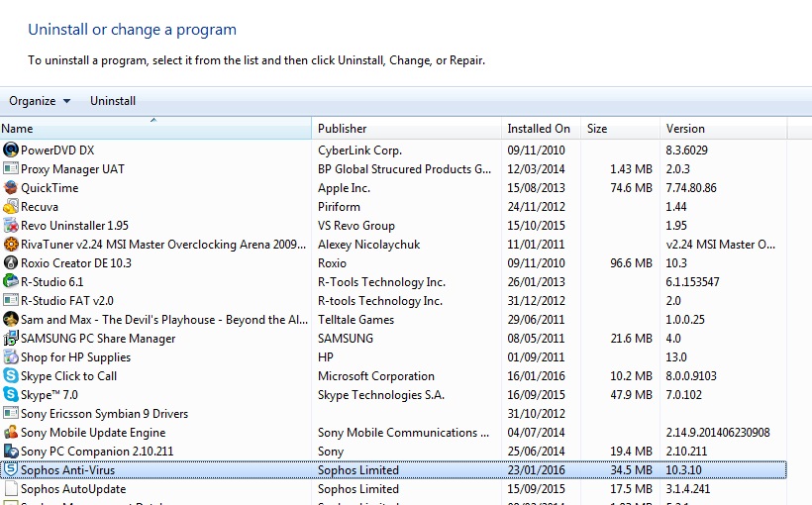
Task: Sort list by Publisher column header
Action: [x=407, y=129]
